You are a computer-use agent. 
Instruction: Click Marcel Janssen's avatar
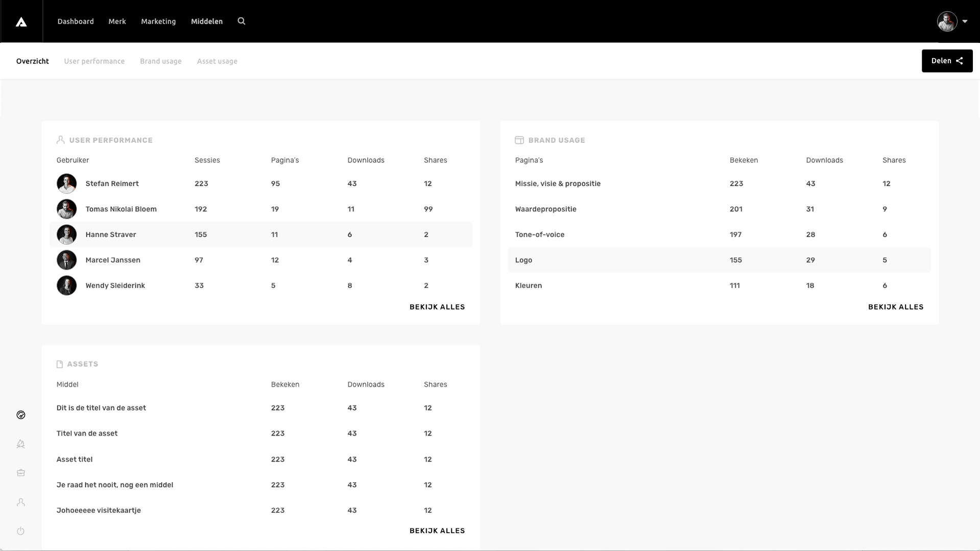(x=66, y=260)
